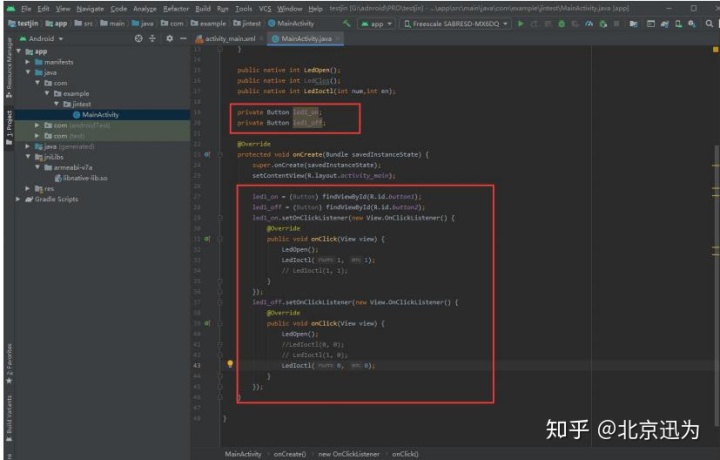Screen dimensions: 720x460
Task: Start debugging with the bug icon
Action: tap(562, 23)
